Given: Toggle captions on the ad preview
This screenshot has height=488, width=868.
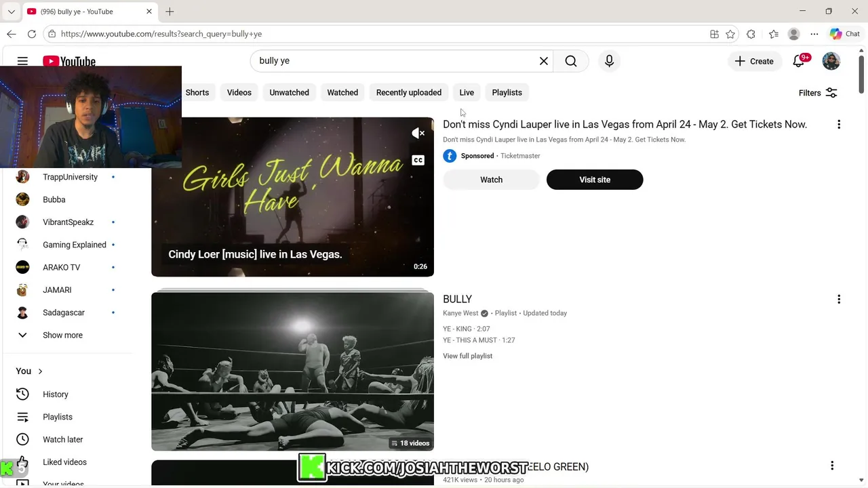Looking at the screenshot, I should [418, 161].
